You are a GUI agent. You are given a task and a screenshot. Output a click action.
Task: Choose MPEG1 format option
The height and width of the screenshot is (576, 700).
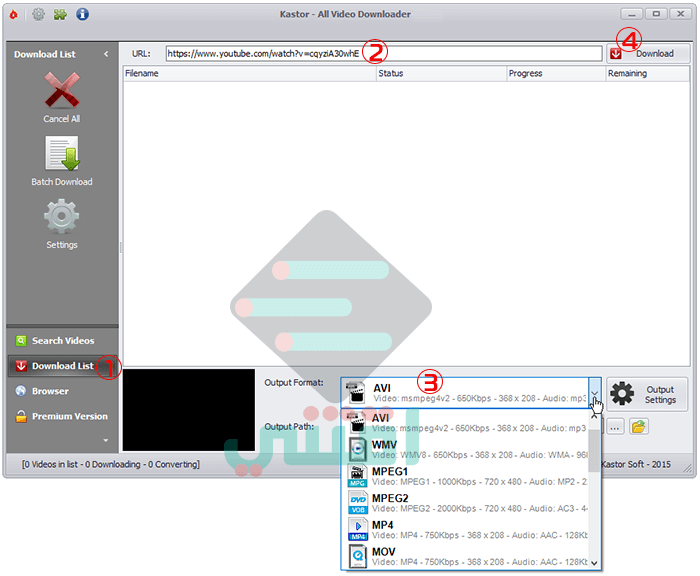tap(465, 476)
